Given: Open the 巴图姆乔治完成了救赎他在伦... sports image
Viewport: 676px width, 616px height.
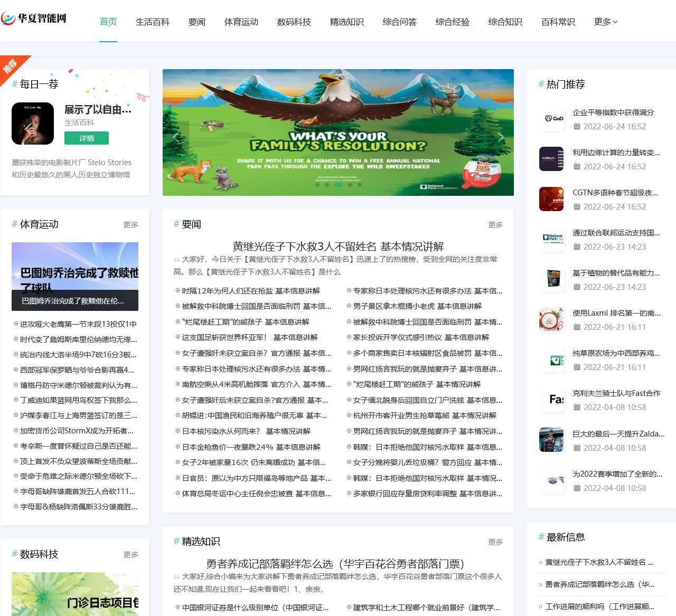Looking at the screenshot, I should pyautogui.click(x=75, y=277).
